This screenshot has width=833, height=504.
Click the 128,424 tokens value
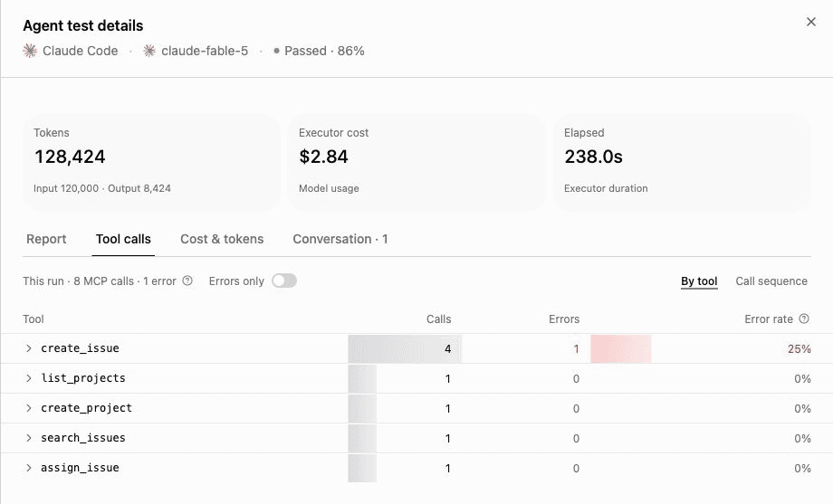pos(70,157)
